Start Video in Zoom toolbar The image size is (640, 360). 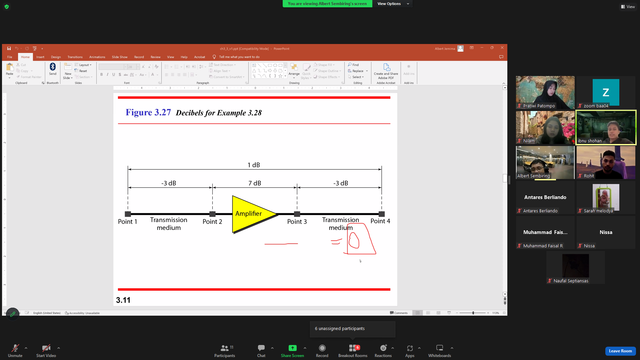click(46, 350)
